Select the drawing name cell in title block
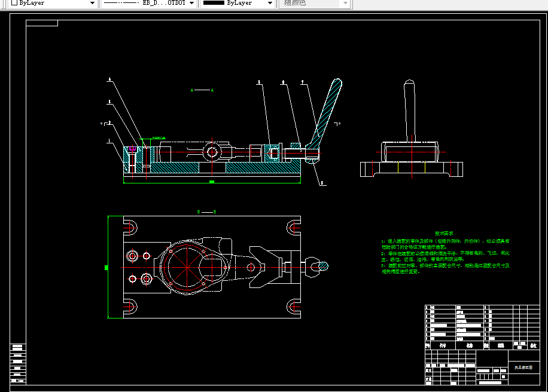This screenshot has width=548, height=392. 523,367
